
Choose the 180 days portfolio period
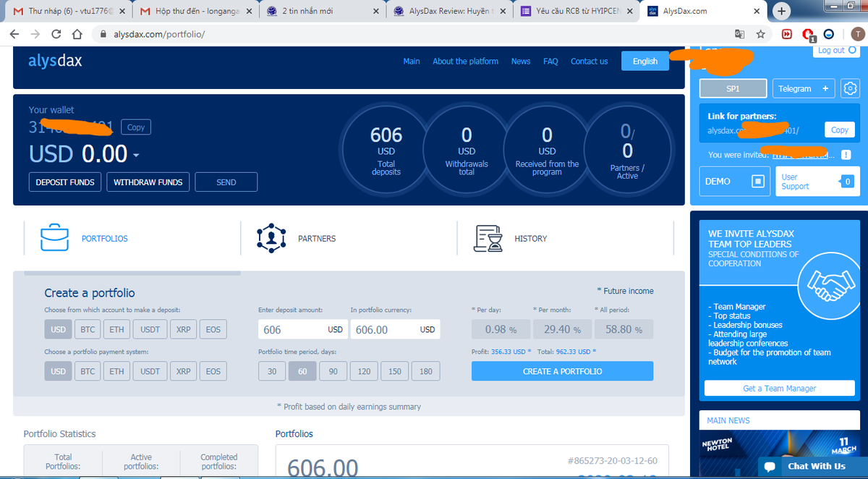point(425,371)
